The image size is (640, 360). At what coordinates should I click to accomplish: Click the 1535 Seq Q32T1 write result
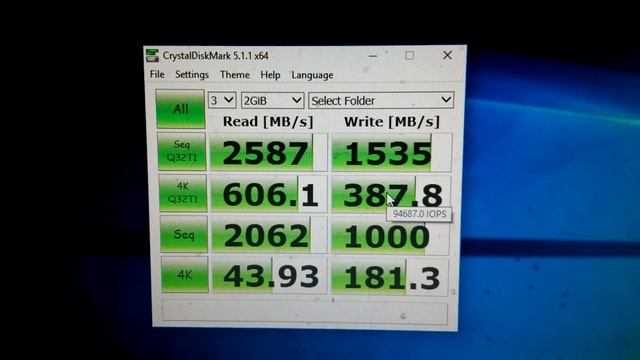point(391,153)
